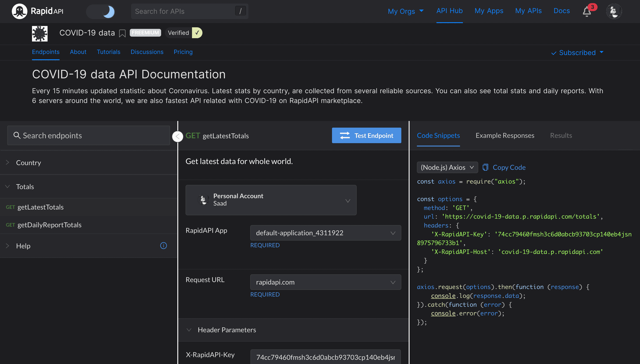Open the notifications bell
This screenshot has height=364, width=640.
(587, 12)
